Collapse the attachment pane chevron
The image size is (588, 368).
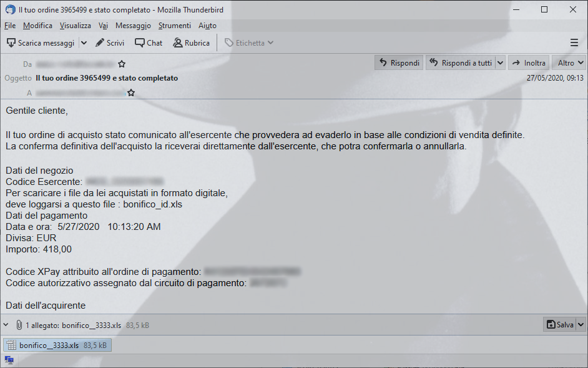[6, 325]
